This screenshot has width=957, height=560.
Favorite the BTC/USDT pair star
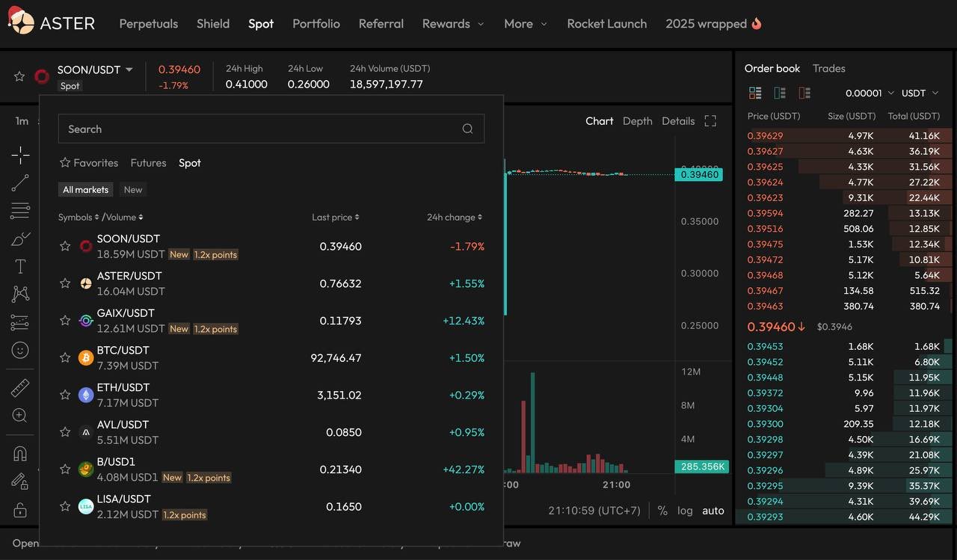(x=65, y=357)
